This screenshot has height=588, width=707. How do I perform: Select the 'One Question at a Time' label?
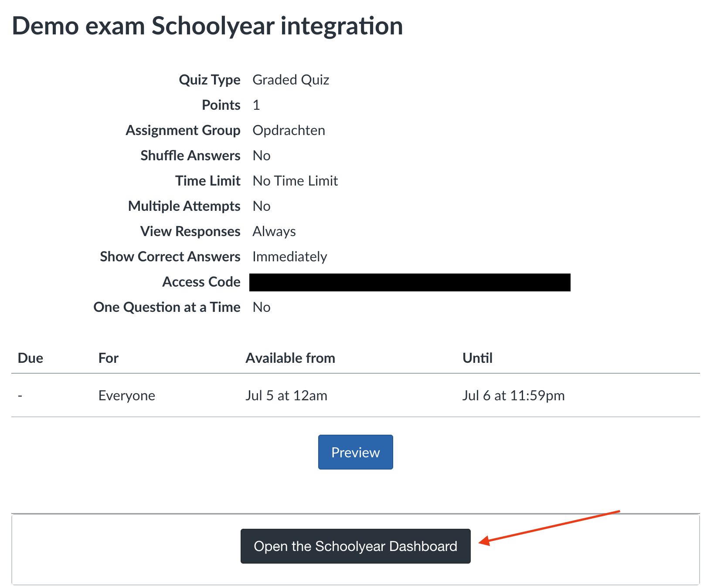tap(167, 307)
